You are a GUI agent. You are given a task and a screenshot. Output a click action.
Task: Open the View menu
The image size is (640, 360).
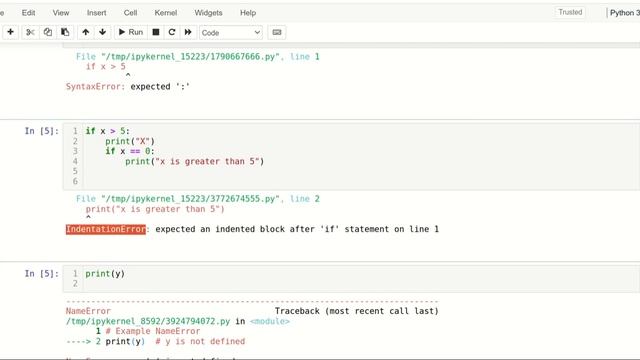pos(61,13)
